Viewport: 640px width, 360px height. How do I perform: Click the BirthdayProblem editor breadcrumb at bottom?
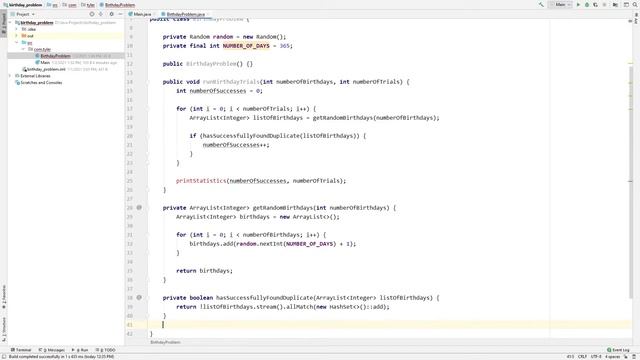point(165,342)
